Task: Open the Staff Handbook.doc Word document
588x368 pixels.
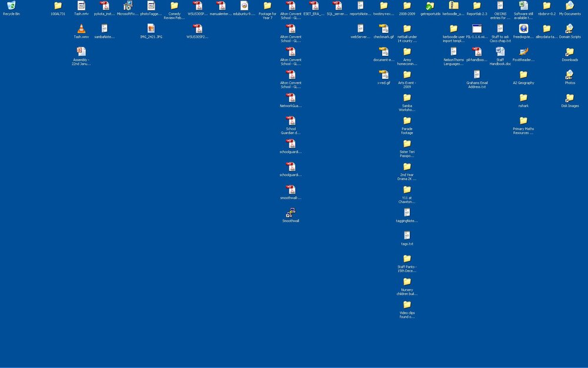Action: pos(500,51)
